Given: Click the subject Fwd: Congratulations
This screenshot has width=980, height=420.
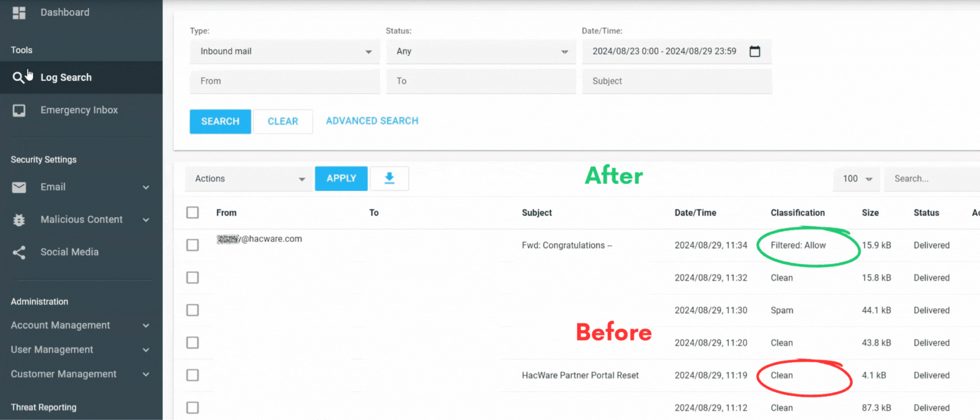Looking at the screenshot, I should [x=567, y=245].
